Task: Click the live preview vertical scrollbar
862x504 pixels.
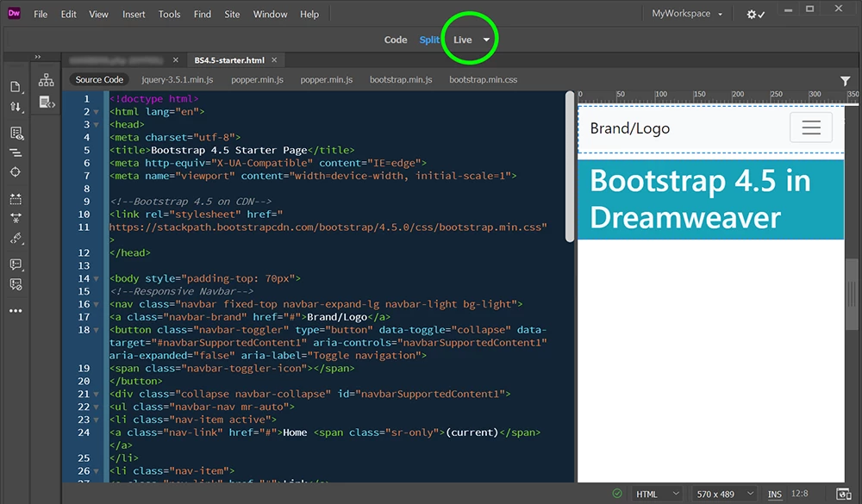Action: coord(851,294)
